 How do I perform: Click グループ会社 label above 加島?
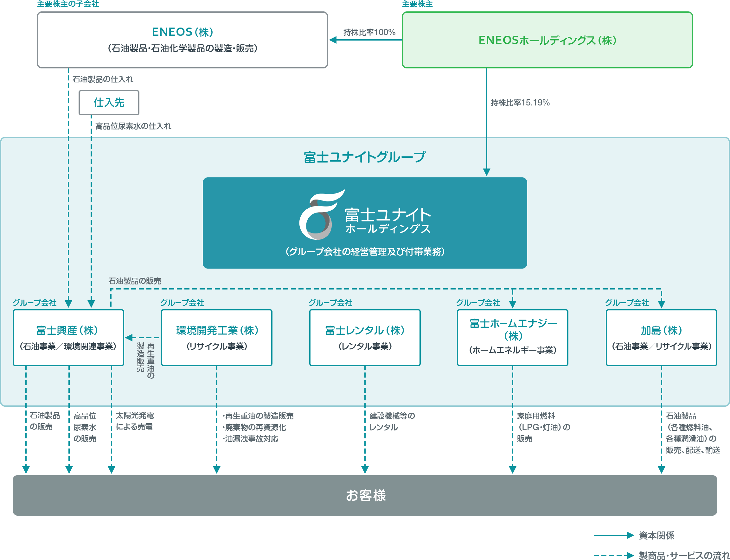[627, 303]
